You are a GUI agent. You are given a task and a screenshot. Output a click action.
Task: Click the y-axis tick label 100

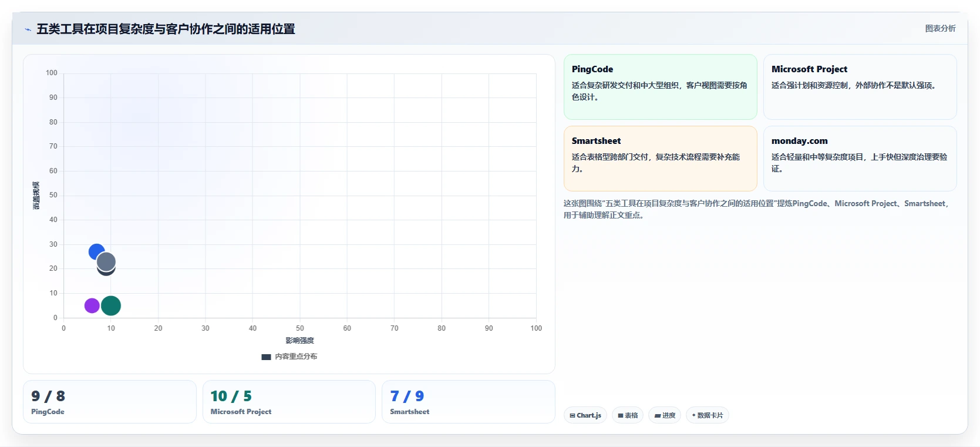52,73
